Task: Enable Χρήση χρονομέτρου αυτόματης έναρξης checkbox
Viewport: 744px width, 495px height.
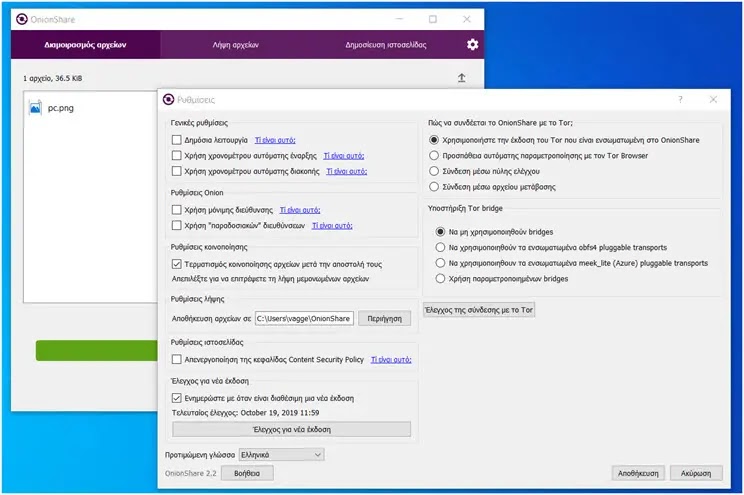Action: click(177, 155)
